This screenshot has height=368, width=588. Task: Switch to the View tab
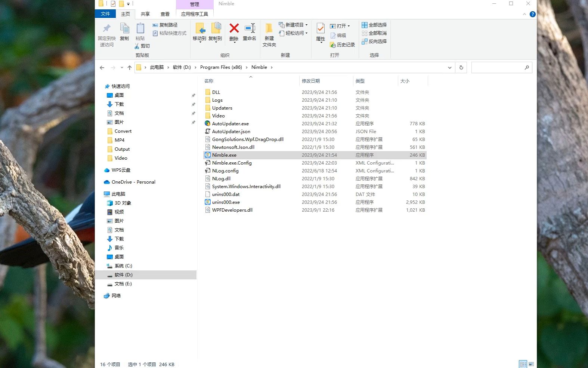(165, 14)
